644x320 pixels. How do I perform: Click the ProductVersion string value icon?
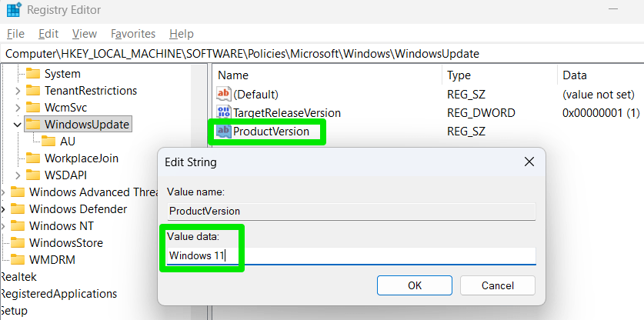click(x=224, y=132)
